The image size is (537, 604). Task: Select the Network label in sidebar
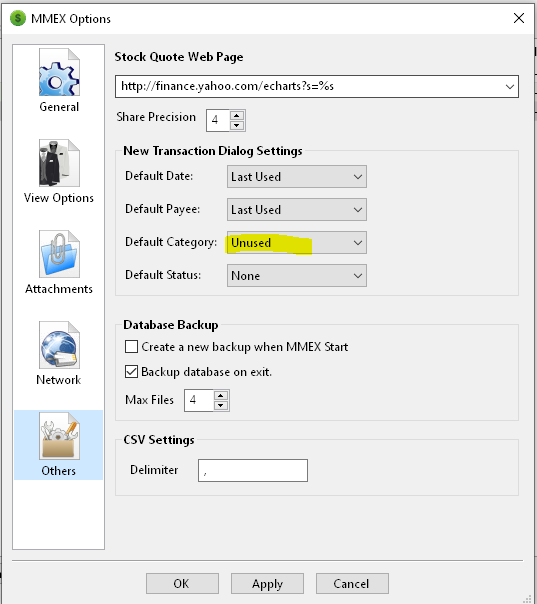(x=59, y=380)
